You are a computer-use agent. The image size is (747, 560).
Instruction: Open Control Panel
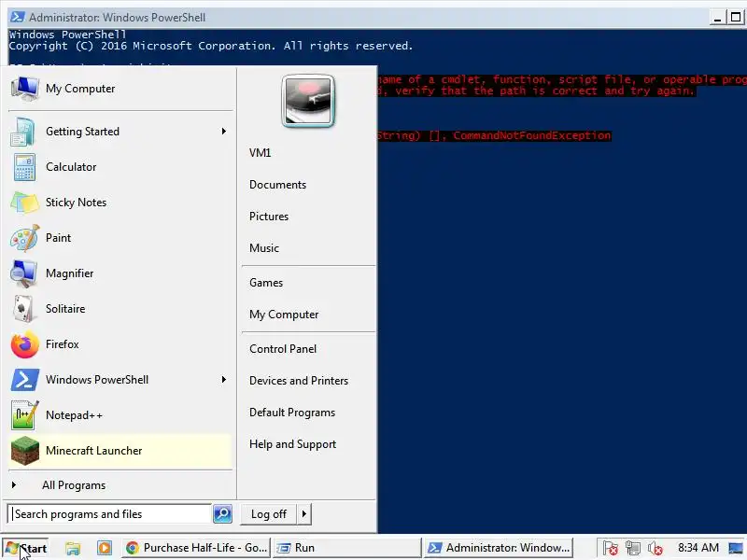283,349
